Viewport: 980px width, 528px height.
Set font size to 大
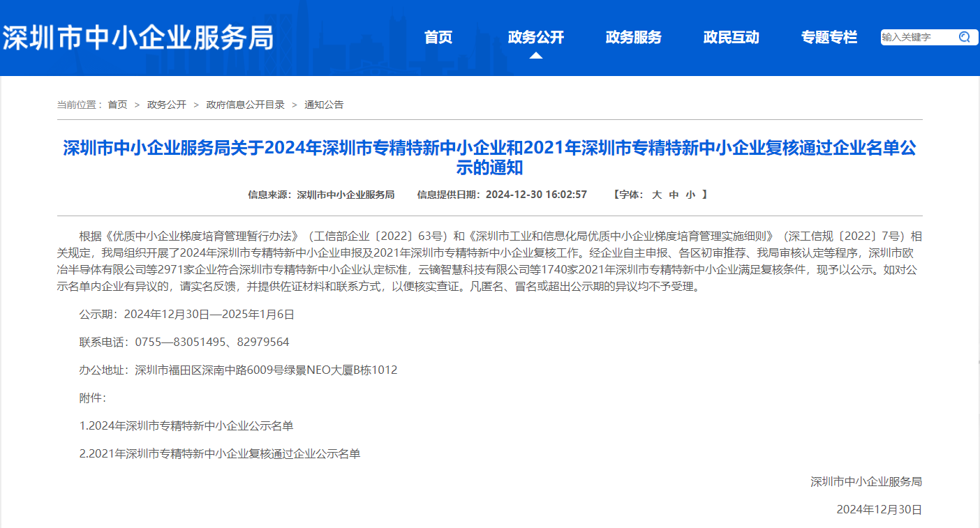click(x=656, y=195)
